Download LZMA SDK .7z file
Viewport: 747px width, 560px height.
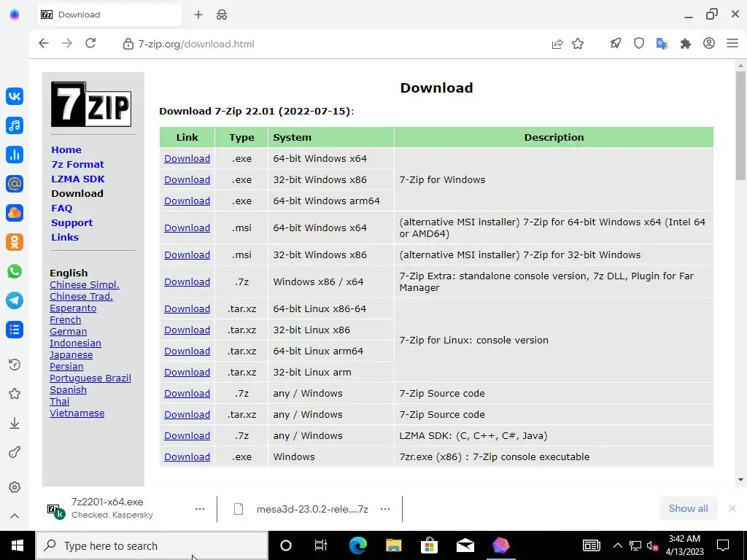click(187, 436)
